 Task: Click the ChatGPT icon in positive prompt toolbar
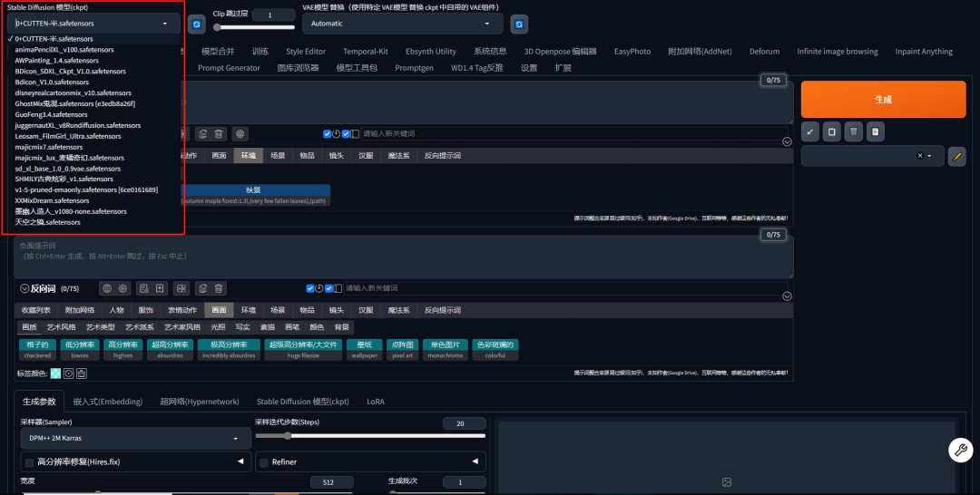click(240, 133)
